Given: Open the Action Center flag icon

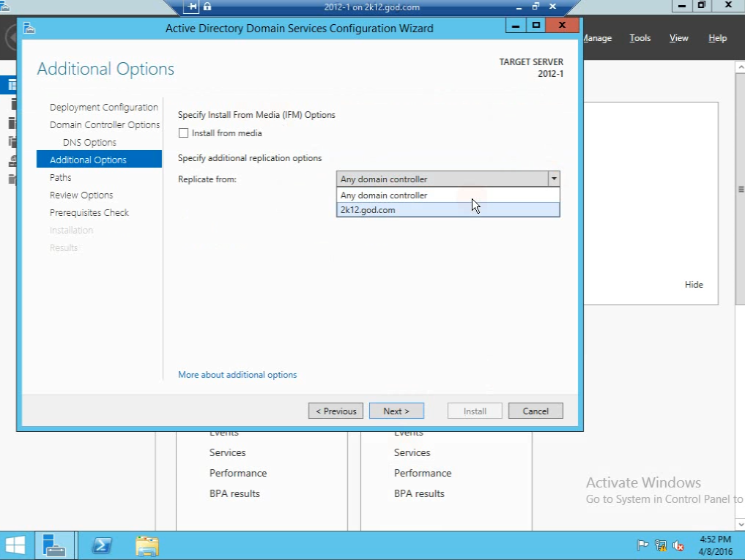Looking at the screenshot, I should tap(642, 545).
